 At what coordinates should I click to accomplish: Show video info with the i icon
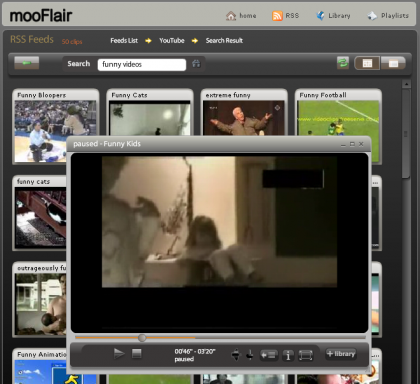(288, 355)
